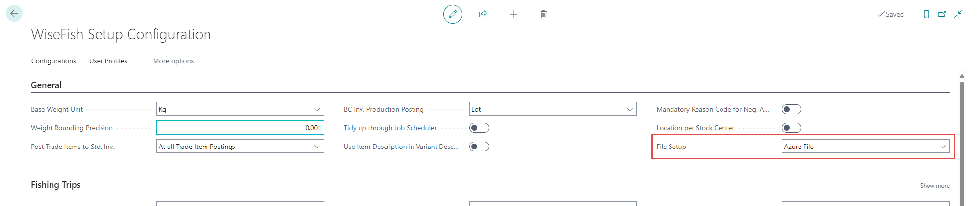Expand the BC Inv. Production Posting dropdown
Viewport: 980px width, 206px height.
[x=630, y=109]
